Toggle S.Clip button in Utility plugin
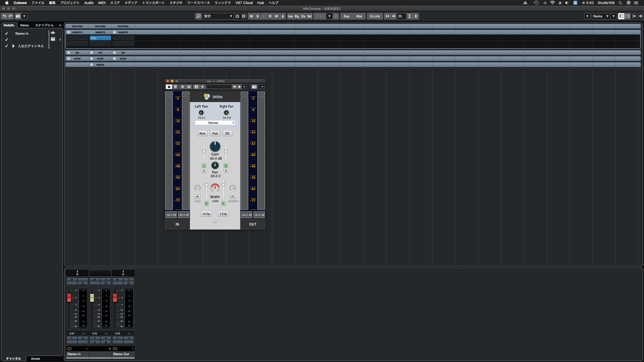 pyautogui.click(x=223, y=214)
